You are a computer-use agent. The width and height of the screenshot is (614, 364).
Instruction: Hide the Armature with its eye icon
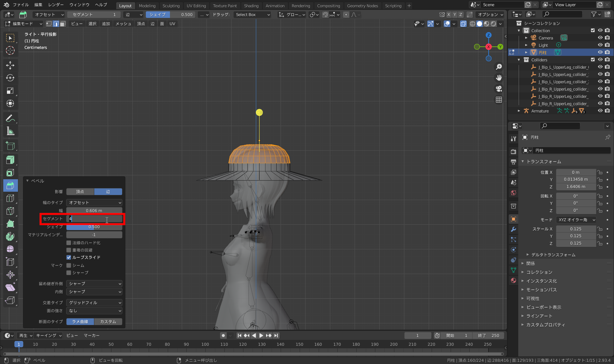click(600, 111)
